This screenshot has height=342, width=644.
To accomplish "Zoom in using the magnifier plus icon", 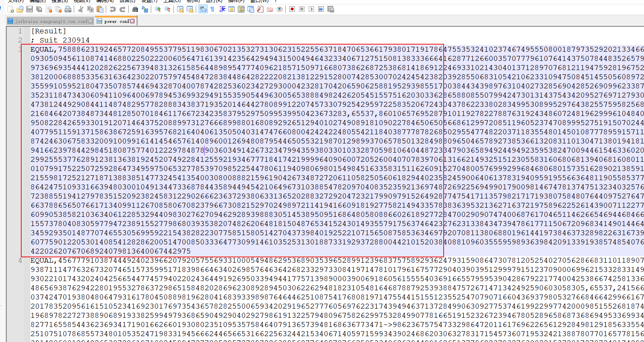I will (x=158, y=9).
